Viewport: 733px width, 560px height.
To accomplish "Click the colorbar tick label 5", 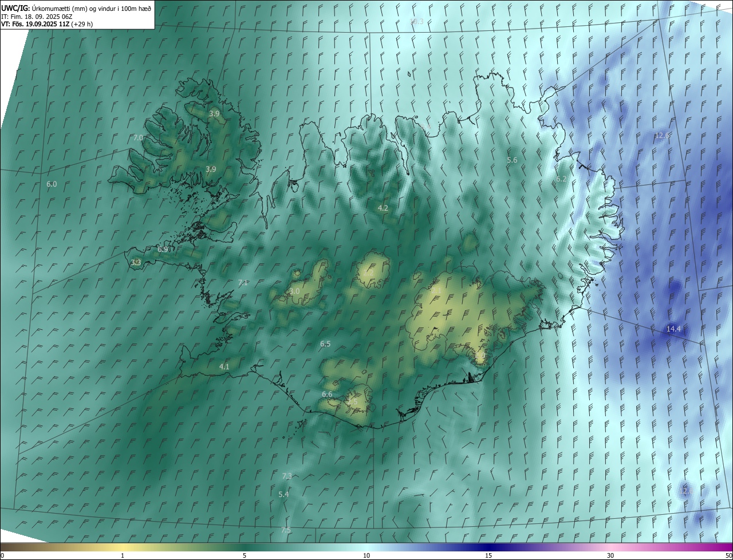I will point(245,555).
